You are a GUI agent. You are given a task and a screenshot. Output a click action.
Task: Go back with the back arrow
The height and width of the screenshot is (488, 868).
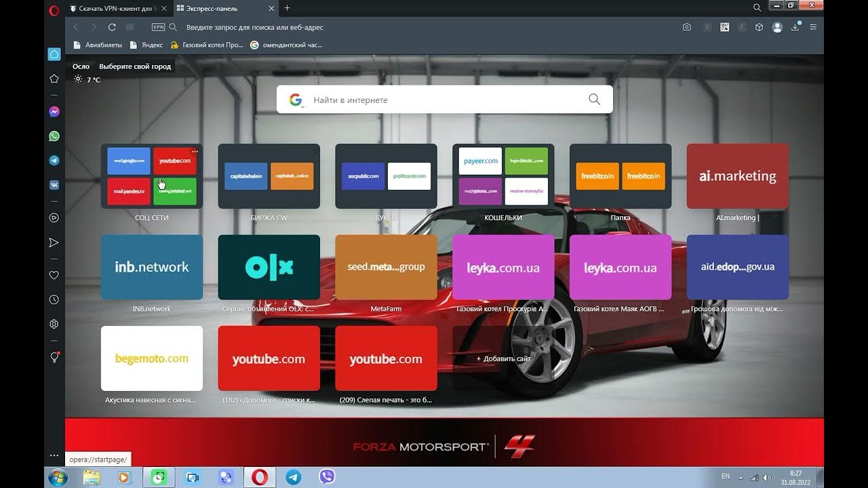(76, 27)
